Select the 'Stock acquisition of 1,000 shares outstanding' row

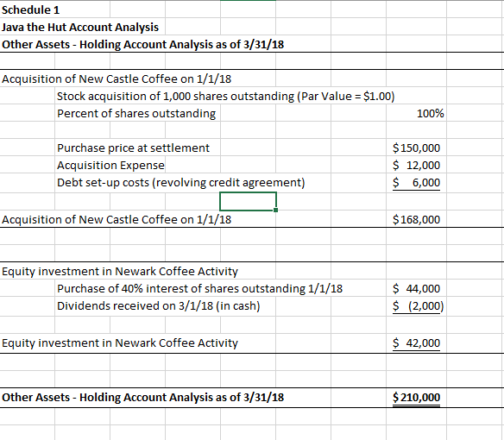(x=225, y=97)
